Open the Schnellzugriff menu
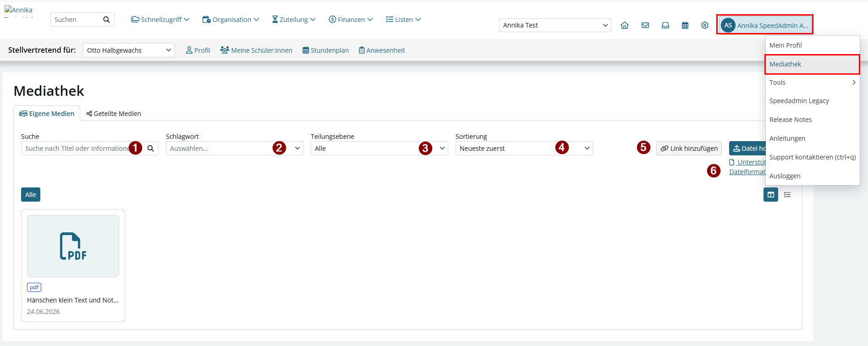The height and width of the screenshot is (346, 868). (x=160, y=20)
